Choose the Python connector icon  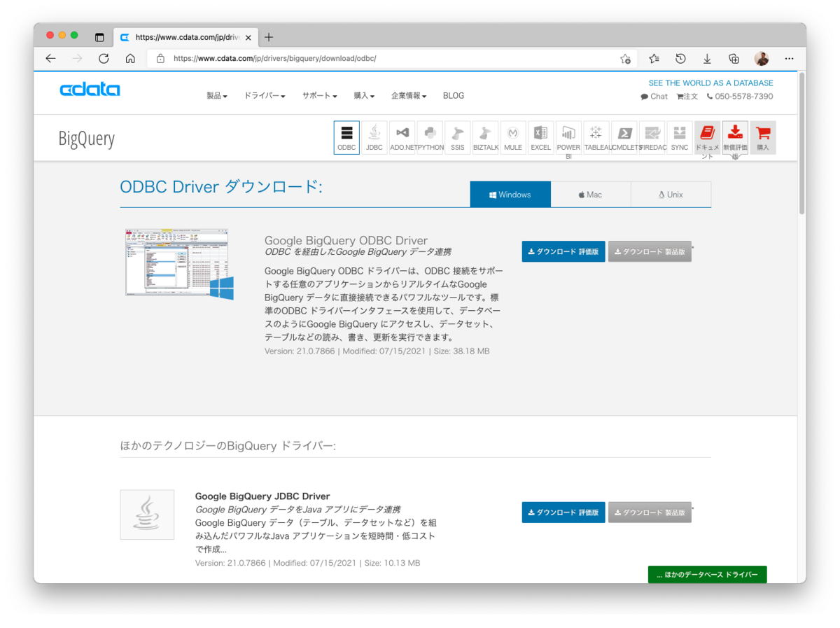click(x=430, y=138)
